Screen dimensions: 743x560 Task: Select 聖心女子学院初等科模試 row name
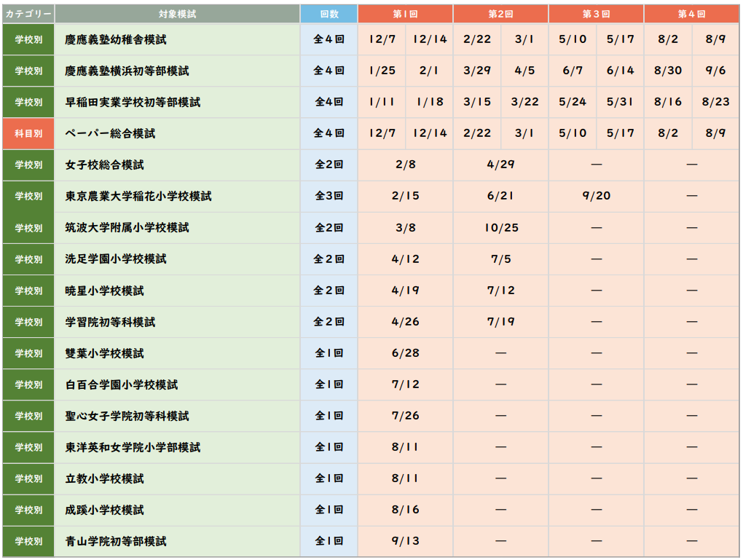127,416
